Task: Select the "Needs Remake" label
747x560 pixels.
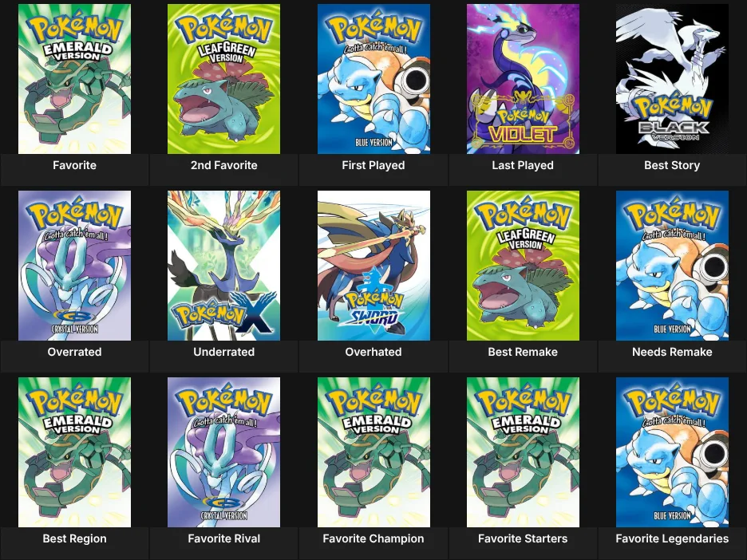Action: (672, 352)
